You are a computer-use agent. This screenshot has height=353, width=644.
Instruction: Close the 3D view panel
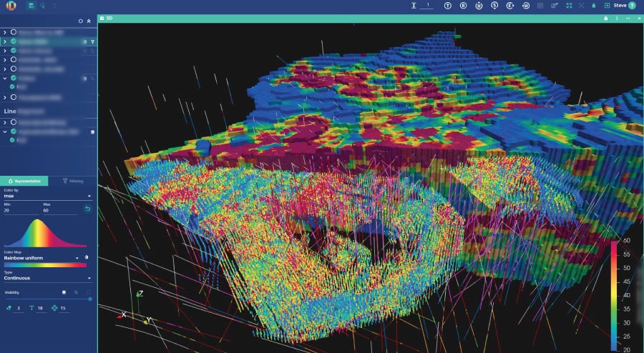click(x=639, y=19)
